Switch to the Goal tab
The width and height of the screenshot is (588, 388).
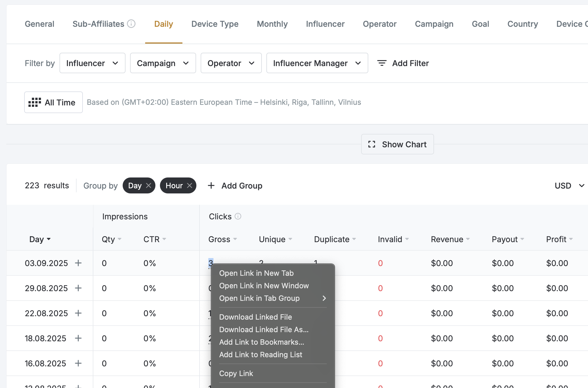point(480,24)
